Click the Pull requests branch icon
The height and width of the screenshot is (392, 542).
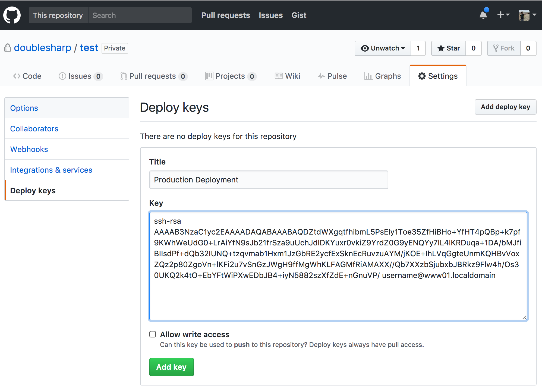(x=124, y=76)
